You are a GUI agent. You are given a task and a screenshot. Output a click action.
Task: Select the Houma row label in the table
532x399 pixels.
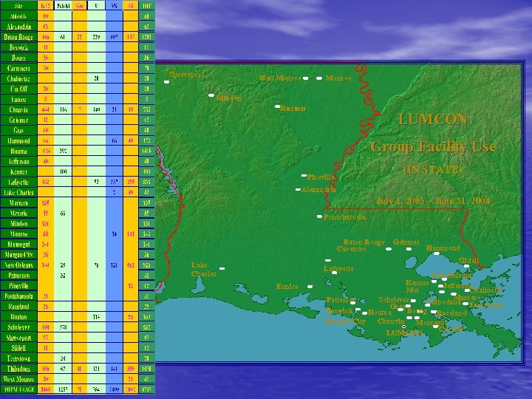coord(18,151)
